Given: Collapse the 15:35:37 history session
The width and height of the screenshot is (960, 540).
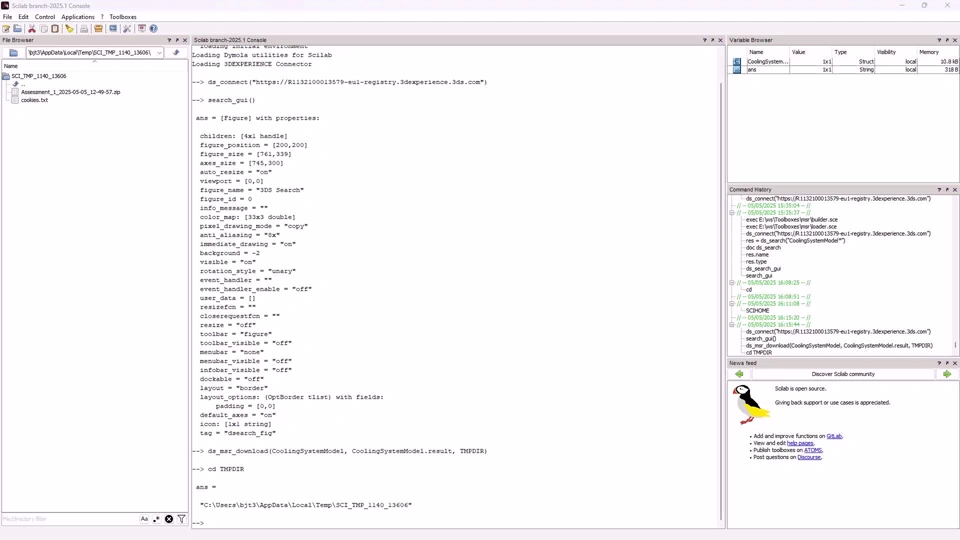Looking at the screenshot, I should (732, 213).
